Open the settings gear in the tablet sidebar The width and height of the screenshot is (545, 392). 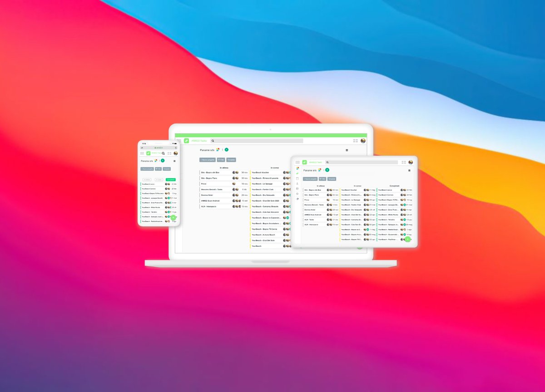297,194
